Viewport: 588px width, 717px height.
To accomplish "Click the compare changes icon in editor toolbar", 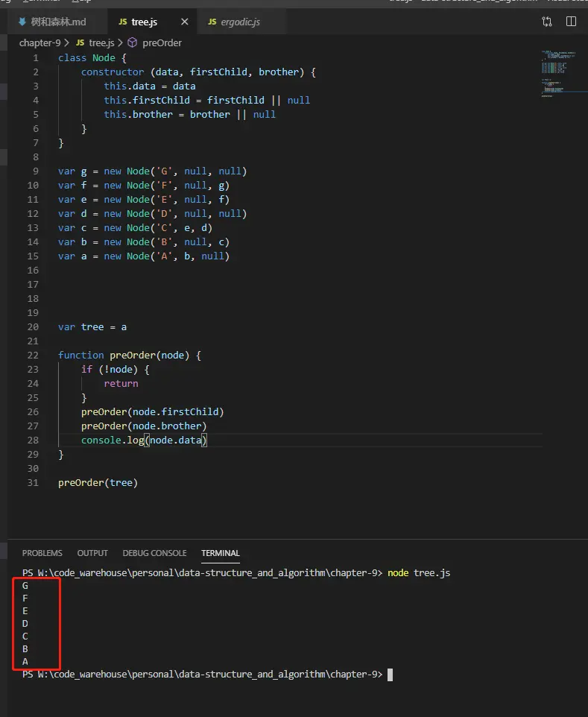I will pos(547,22).
